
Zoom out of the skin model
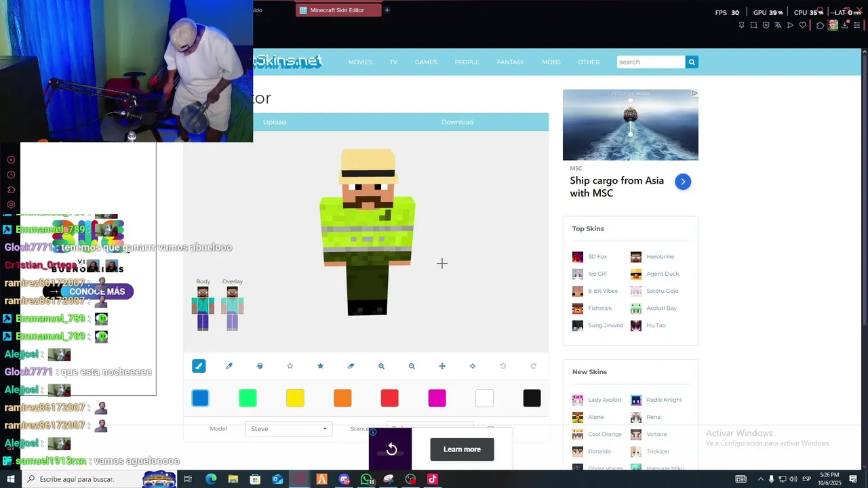(412, 366)
